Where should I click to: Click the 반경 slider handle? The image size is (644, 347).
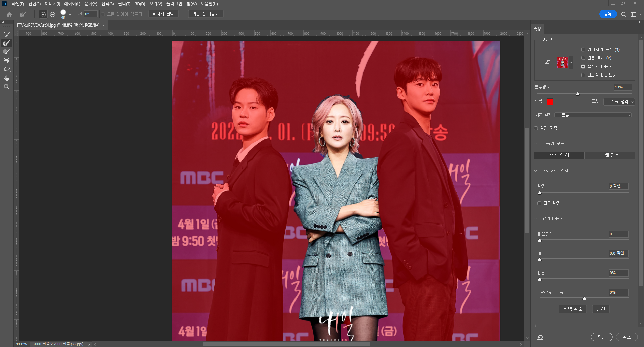point(540,193)
